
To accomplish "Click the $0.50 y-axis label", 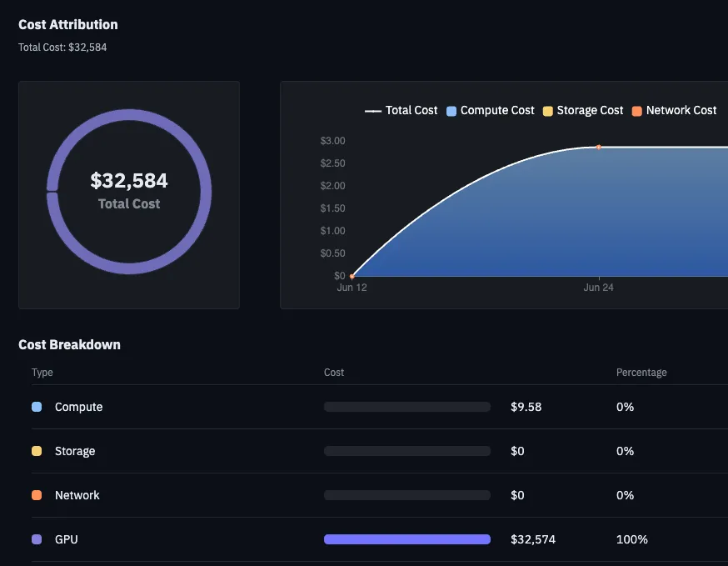I will click(332, 253).
